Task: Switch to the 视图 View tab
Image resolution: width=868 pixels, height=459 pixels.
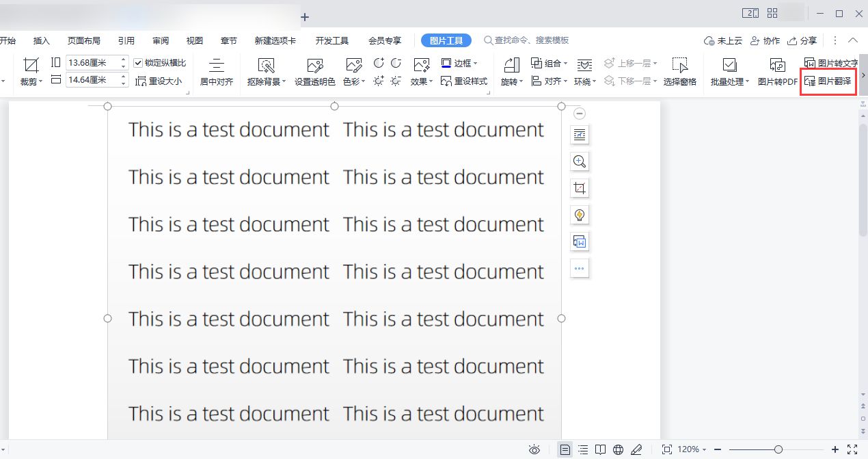Action: tap(195, 41)
